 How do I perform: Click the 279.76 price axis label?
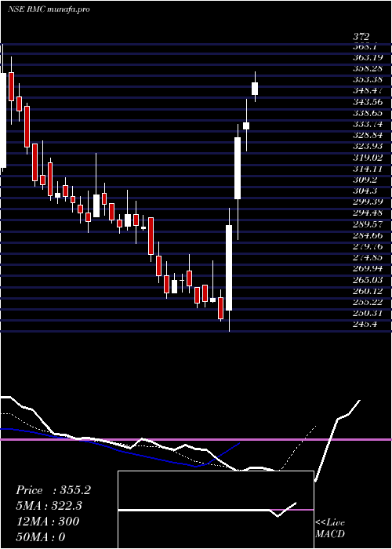point(368,246)
